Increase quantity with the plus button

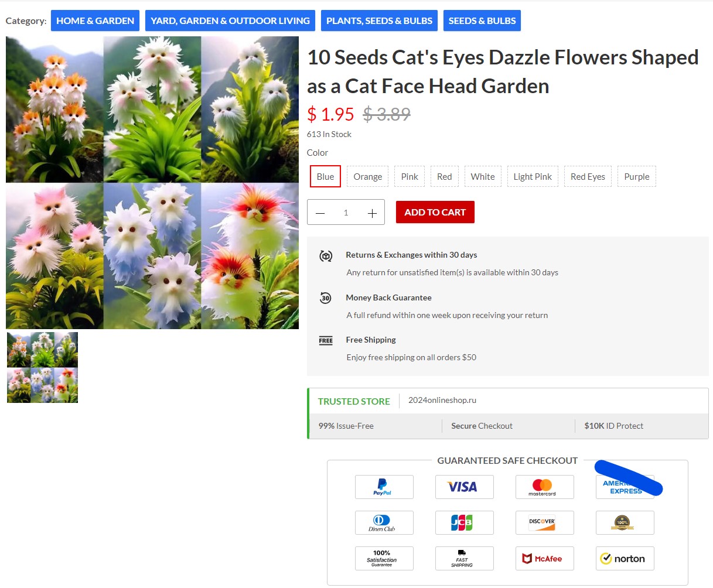click(372, 213)
